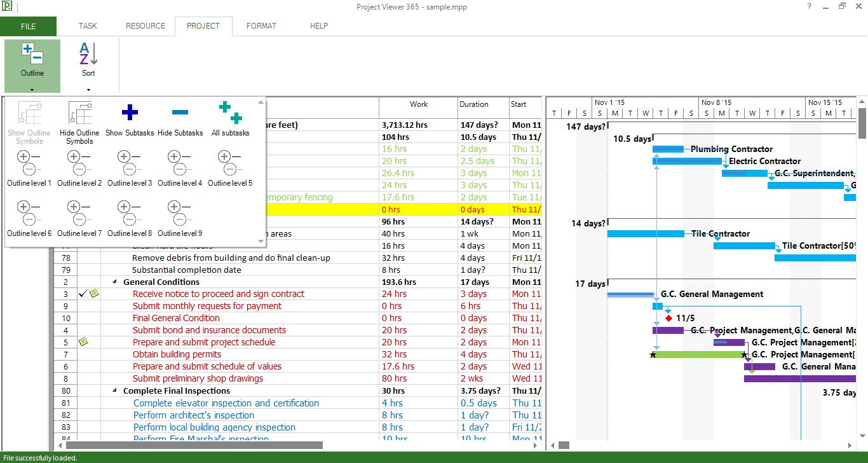Screen dimensions: 868x463
Task: Click the 'Nov 8 '15' timescale header
Action: point(716,102)
